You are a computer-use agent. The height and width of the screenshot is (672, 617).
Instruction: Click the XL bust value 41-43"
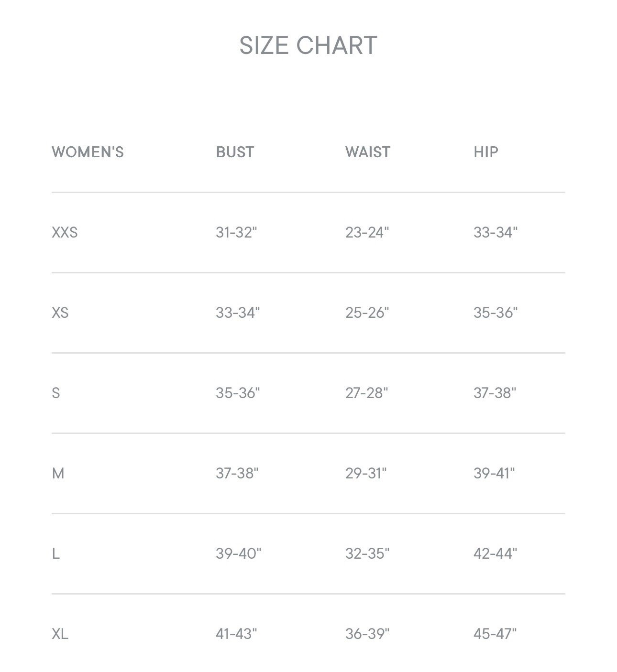(x=236, y=634)
